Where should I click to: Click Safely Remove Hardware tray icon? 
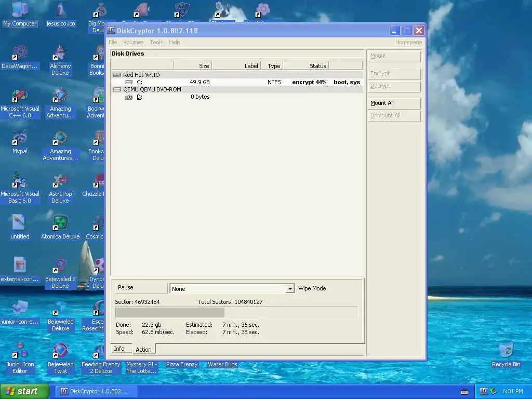493,391
